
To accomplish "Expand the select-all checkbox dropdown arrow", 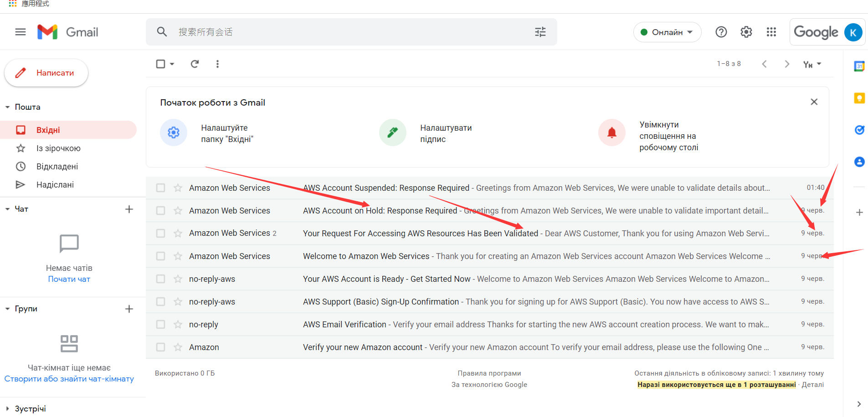I will coord(172,64).
